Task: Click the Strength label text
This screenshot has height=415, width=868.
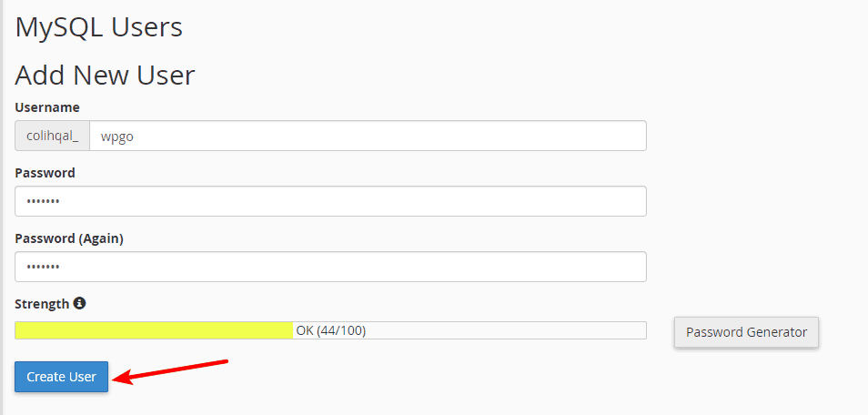Action: [x=42, y=304]
